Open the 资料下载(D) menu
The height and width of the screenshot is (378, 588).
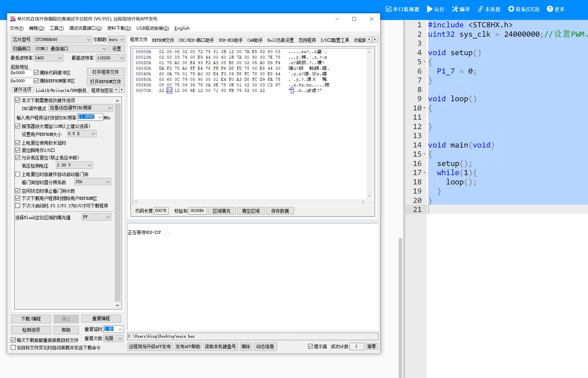pos(119,28)
